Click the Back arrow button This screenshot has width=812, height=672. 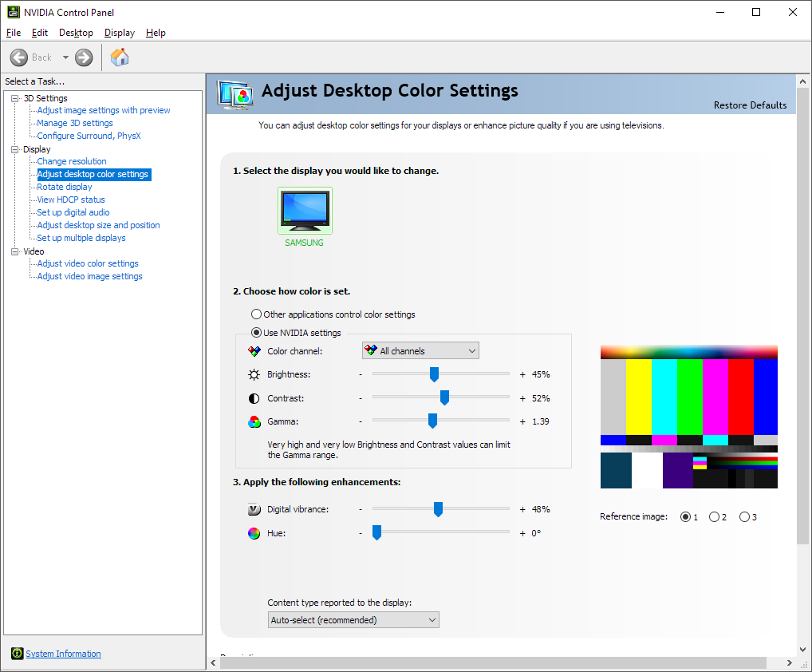coord(19,57)
